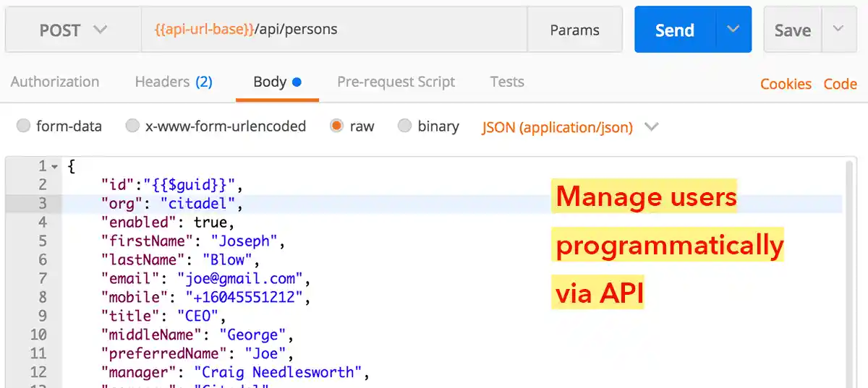Send the API request

(674, 30)
